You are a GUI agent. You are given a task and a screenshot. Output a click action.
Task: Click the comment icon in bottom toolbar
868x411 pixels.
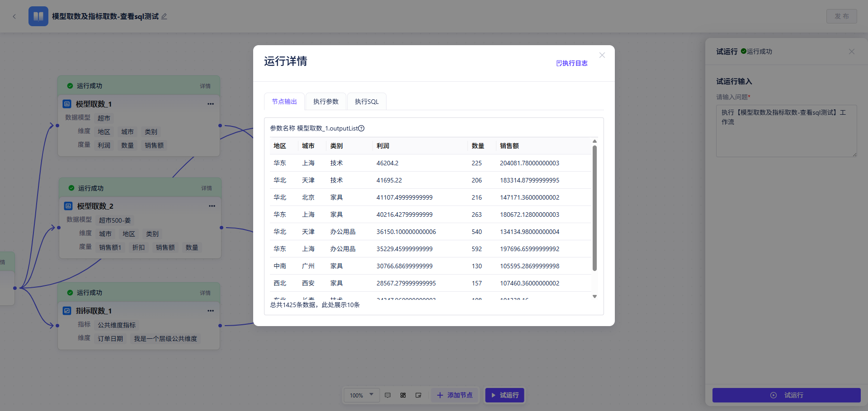tap(387, 395)
